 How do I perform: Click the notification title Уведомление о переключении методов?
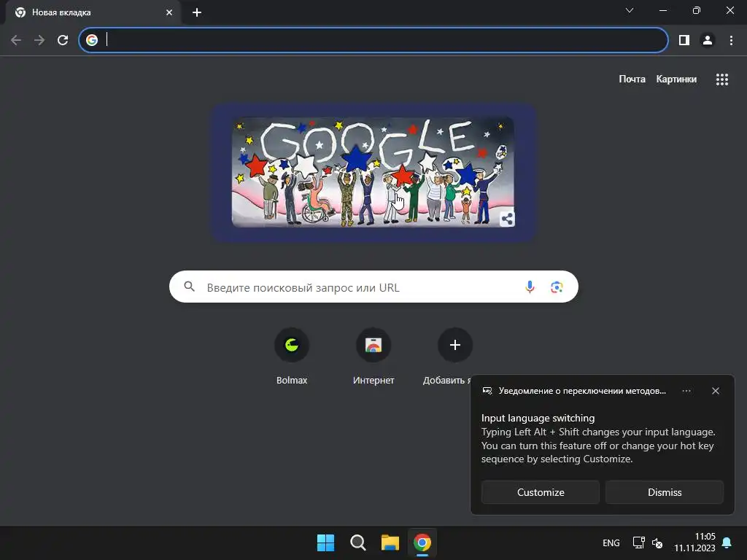coord(581,391)
